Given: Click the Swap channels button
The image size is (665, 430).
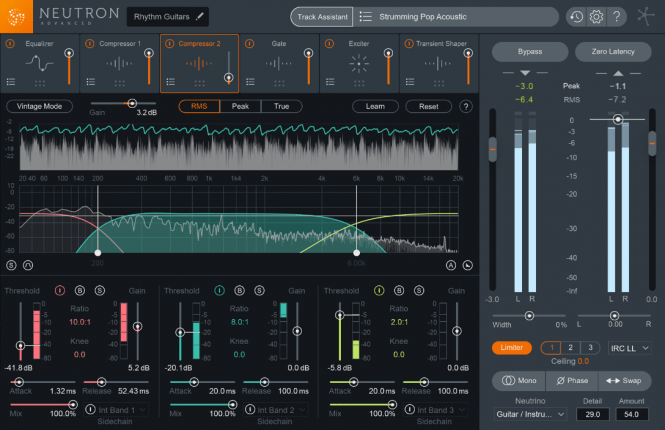Looking at the screenshot, I should coord(623,381).
